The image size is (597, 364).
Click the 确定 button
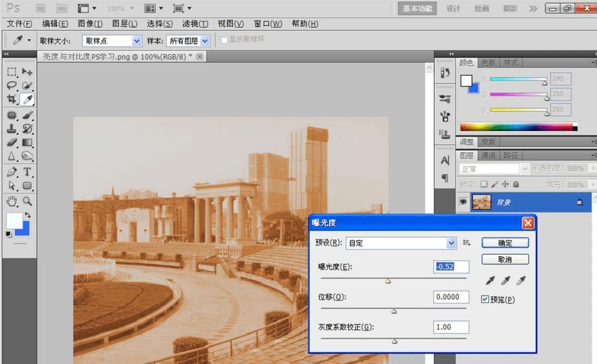coord(505,243)
